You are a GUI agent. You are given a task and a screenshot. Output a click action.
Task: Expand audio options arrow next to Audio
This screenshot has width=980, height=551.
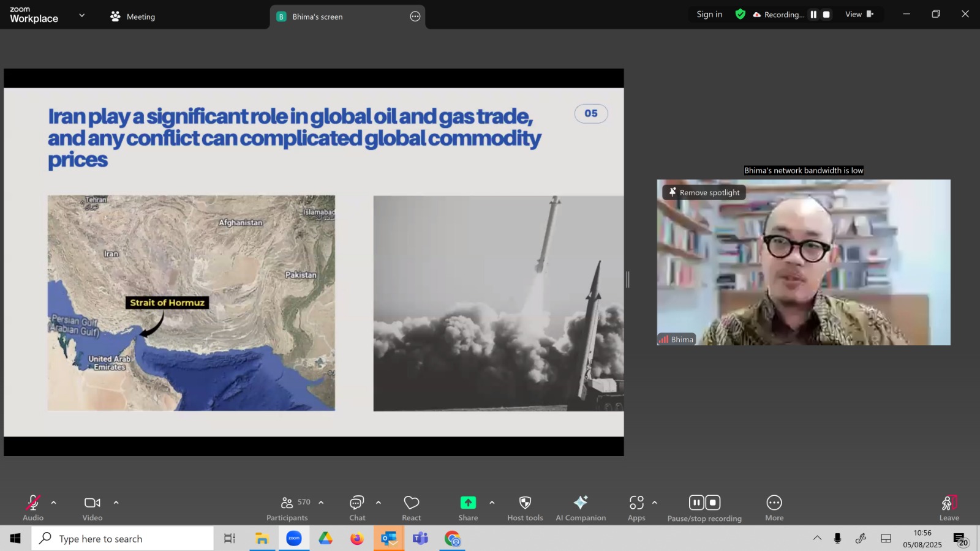53,503
